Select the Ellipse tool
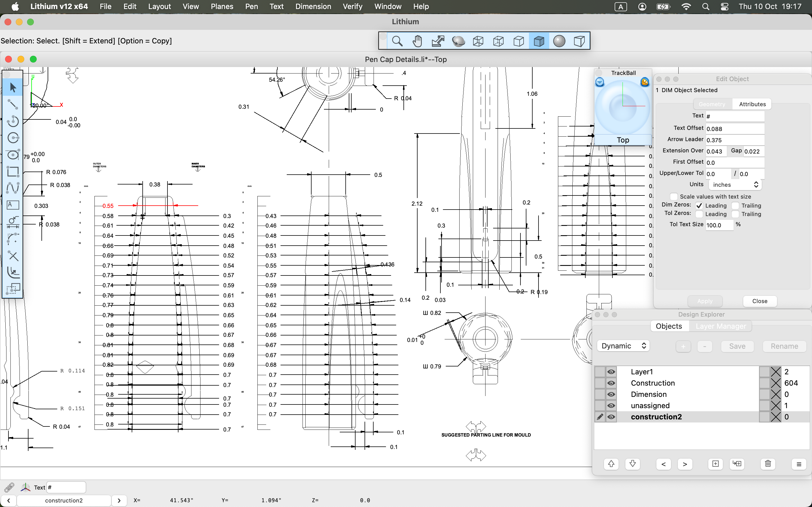This screenshot has height=507, width=812. click(13, 155)
